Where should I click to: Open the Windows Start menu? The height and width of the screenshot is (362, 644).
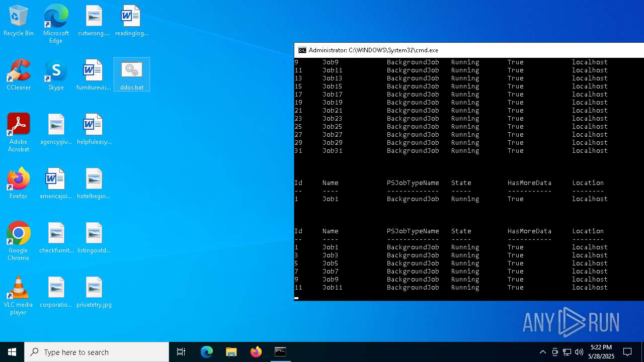12,352
